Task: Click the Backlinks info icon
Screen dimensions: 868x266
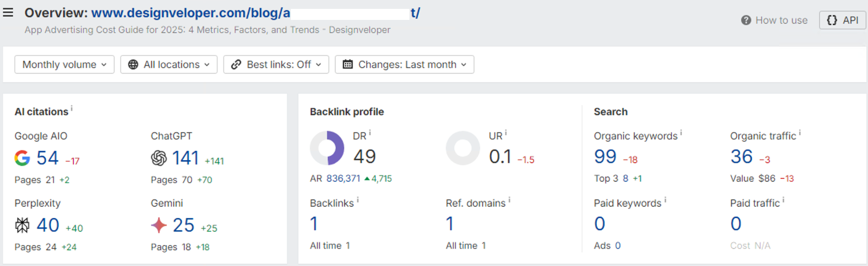Action: 358,200
